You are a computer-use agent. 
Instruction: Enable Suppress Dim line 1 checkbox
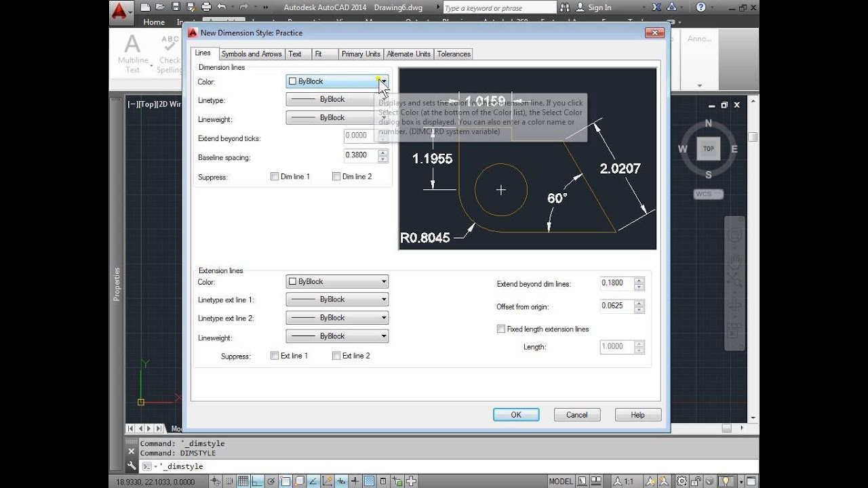tap(275, 176)
